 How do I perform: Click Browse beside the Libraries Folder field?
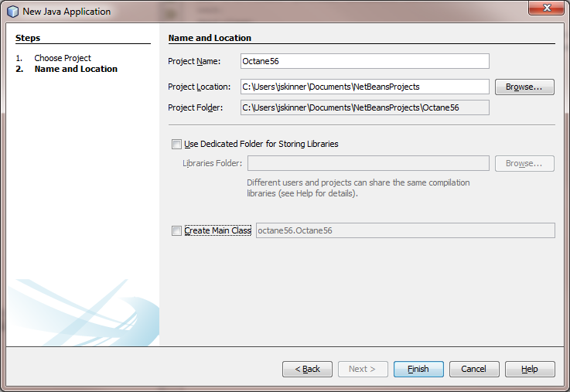click(x=524, y=163)
